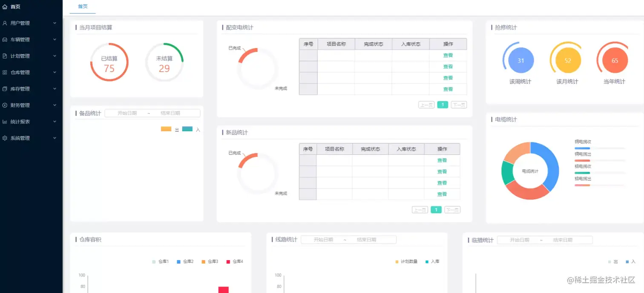
Task: Open the 系统管理 menu label
Action: click(x=20, y=138)
